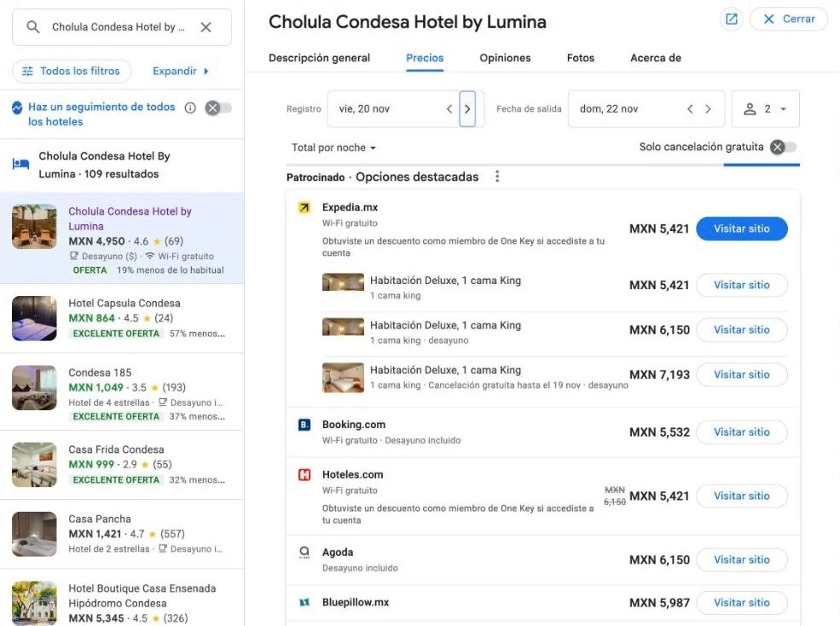Visit site for Deluxe room MXN 5,421
840x626 pixels.
coord(741,285)
